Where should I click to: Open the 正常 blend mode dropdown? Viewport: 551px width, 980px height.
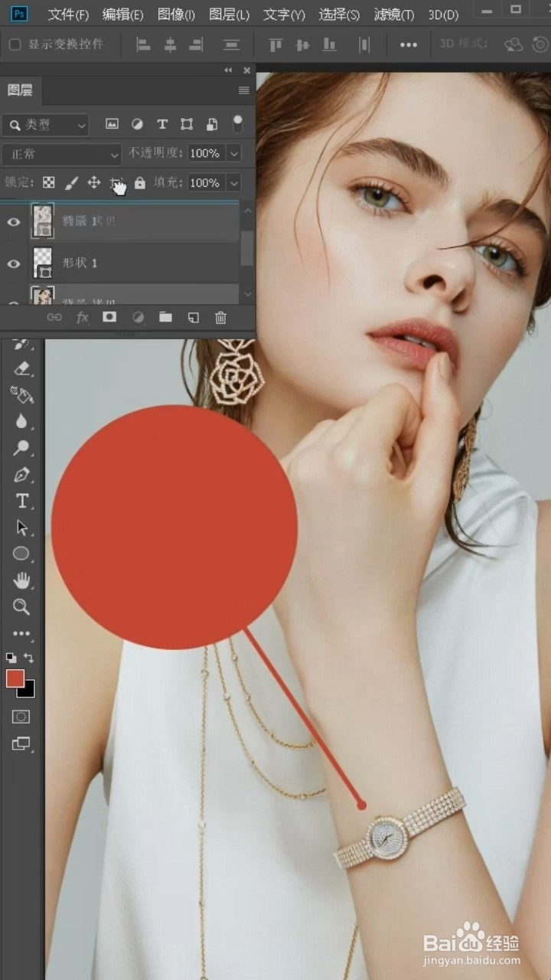click(x=62, y=154)
